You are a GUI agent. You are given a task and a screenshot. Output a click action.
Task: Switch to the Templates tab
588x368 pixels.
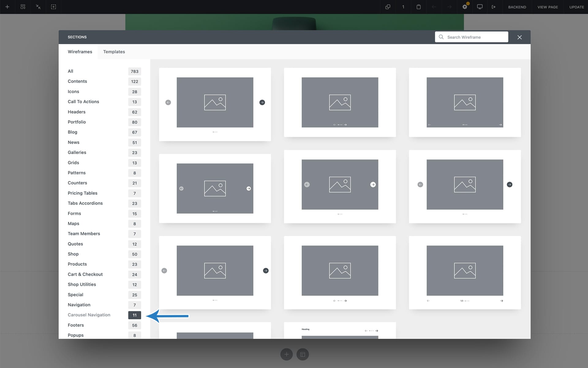114,52
